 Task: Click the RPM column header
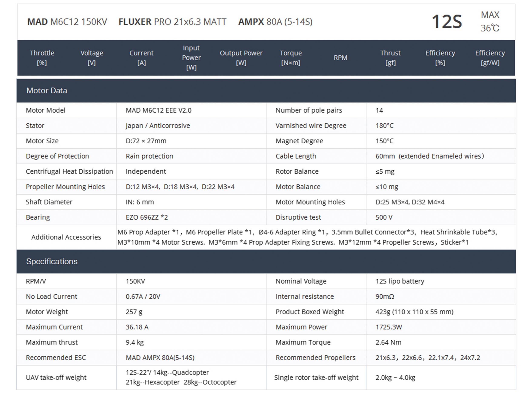click(340, 58)
